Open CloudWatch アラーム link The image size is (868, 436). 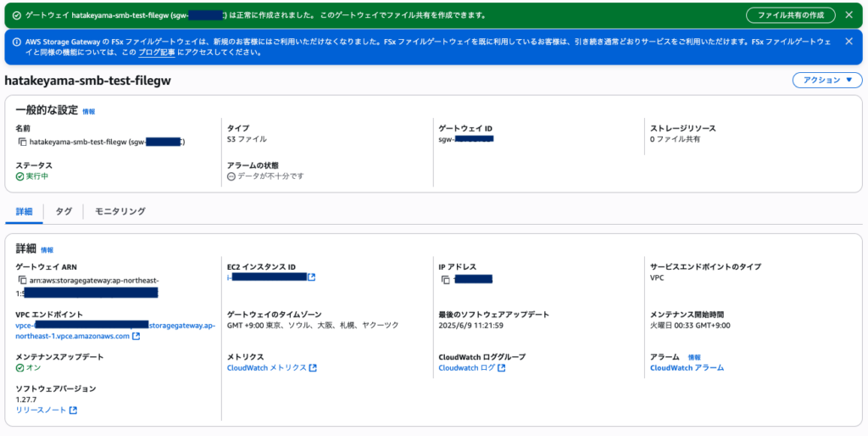[x=687, y=368]
